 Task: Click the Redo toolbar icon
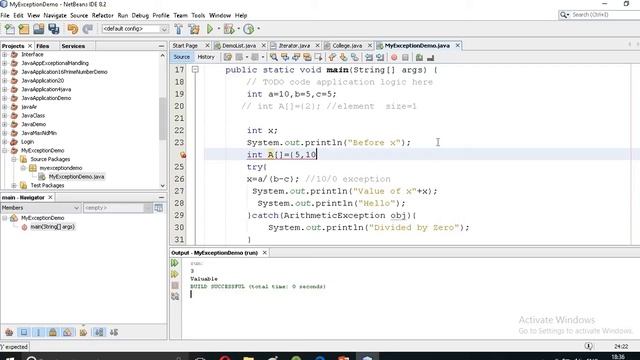[87, 29]
